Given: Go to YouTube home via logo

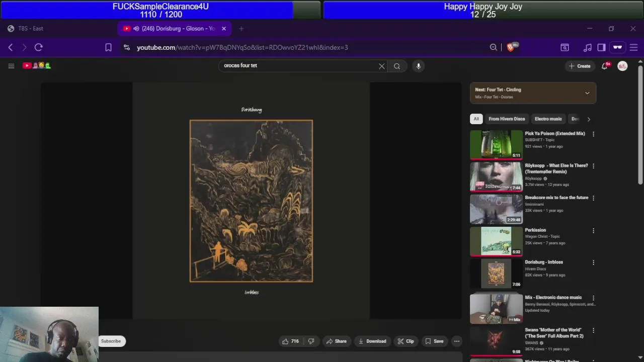Looking at the screenshot, I should click(x=37, y=65).
